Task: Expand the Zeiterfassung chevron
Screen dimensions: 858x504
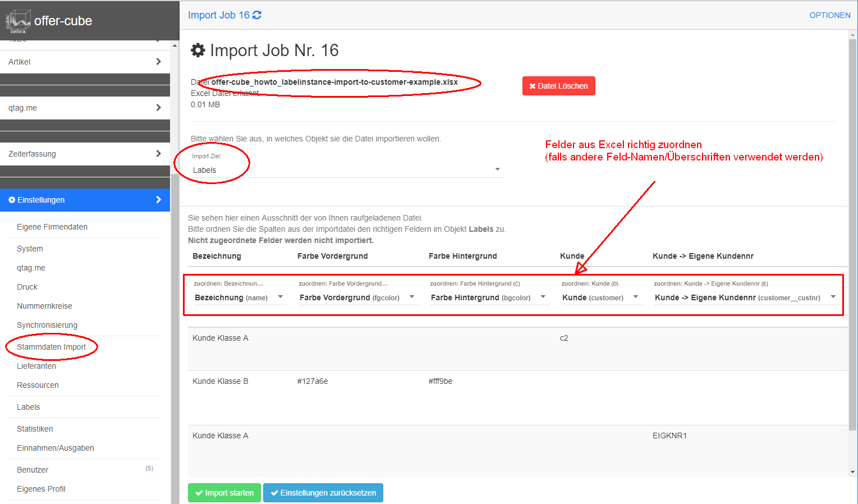Action: [x=159, y=154]
